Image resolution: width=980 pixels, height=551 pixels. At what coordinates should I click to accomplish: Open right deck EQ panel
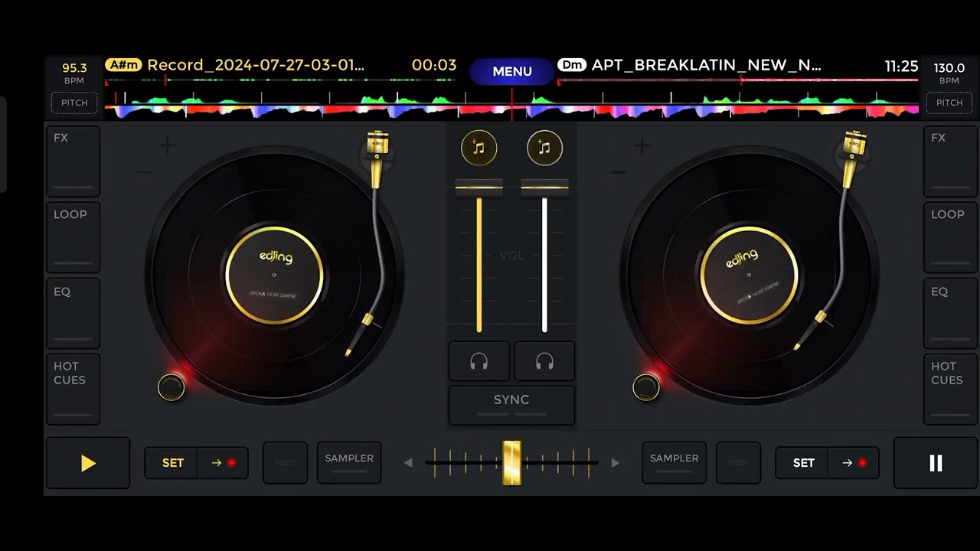pos(950,313)
